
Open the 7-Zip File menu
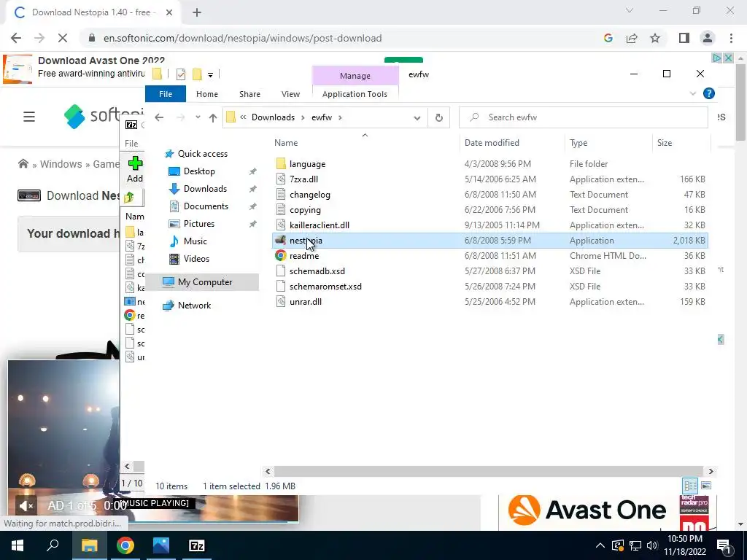131,144
